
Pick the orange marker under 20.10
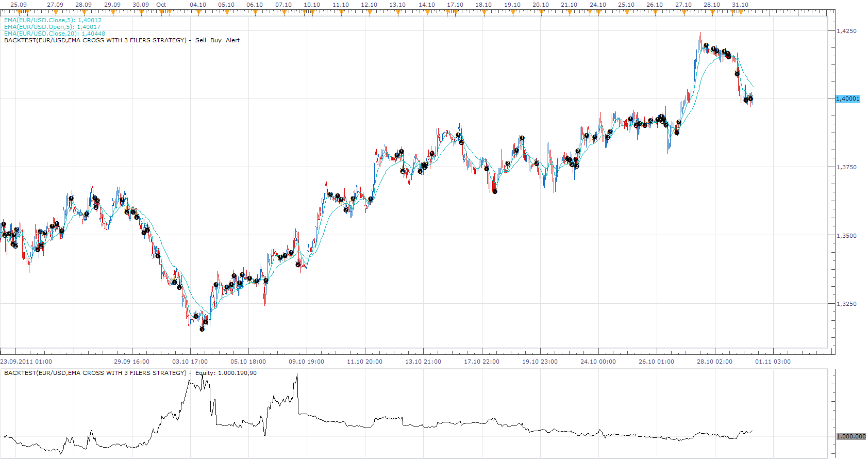[x=541, y=12]
